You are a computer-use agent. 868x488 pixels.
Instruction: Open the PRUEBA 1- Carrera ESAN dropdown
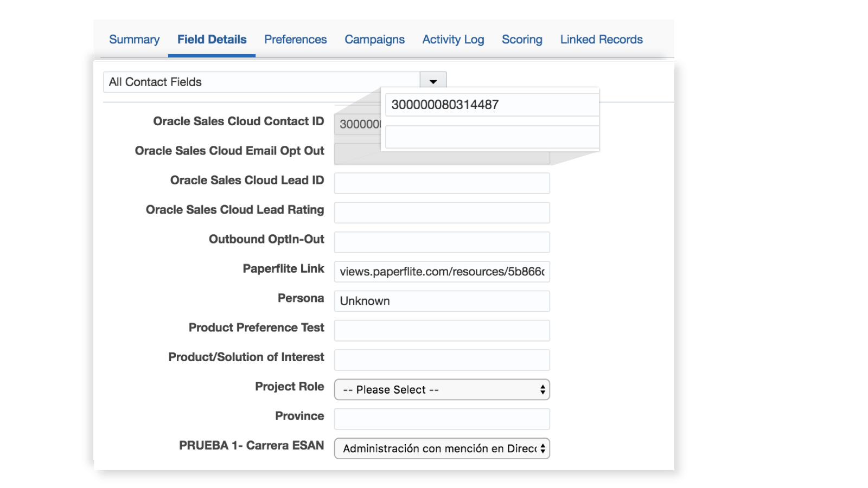coord(442,449)
